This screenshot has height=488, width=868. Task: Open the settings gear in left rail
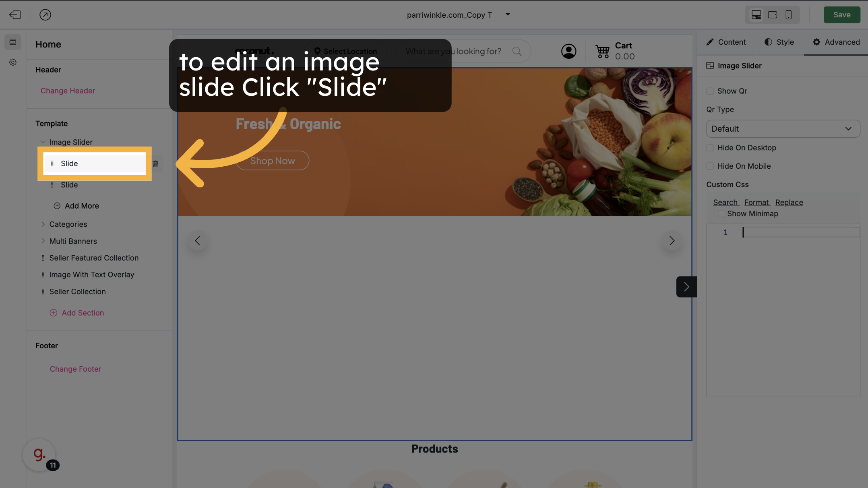[13, 62]
